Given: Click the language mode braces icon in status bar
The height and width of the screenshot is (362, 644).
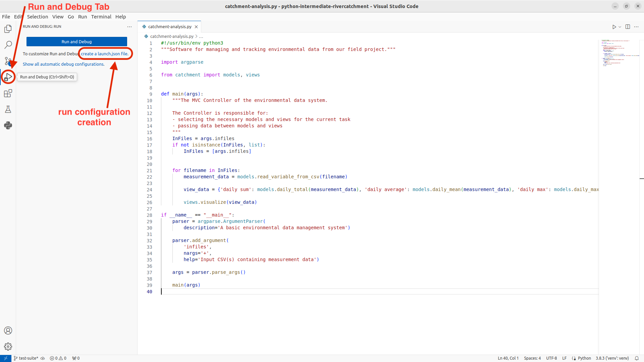Looking at the screenshot, I should tap(574, 358).
